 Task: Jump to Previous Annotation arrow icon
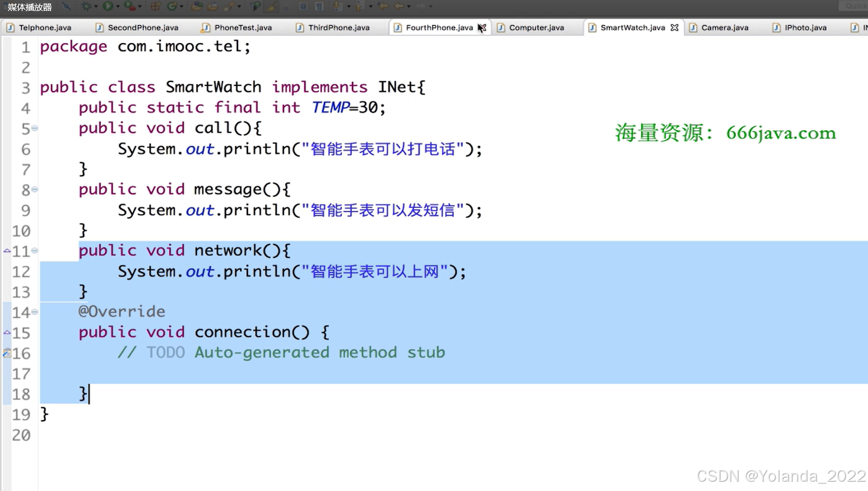pyautogui.click(x=359, y=6)
